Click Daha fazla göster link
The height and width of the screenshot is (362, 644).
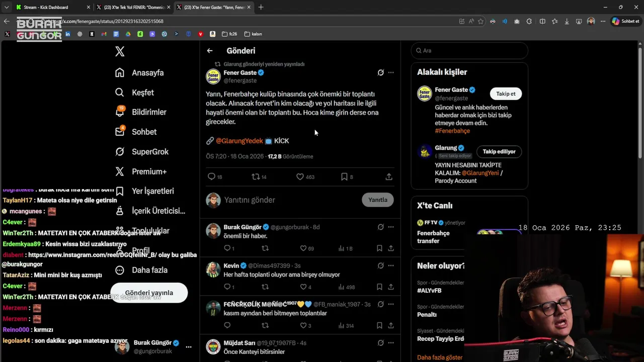[440, 357]
